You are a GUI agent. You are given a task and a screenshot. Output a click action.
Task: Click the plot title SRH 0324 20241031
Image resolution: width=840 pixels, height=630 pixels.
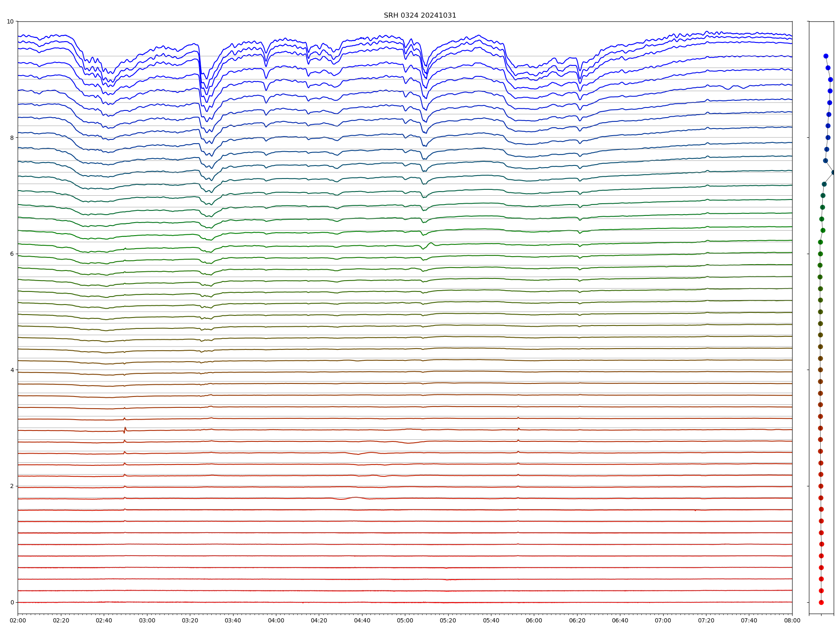click(420, 16)
